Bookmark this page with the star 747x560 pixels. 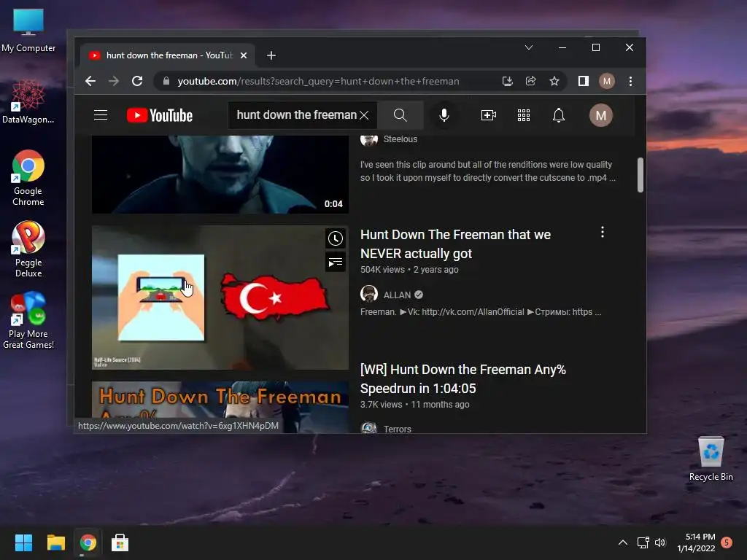[554, 82]
